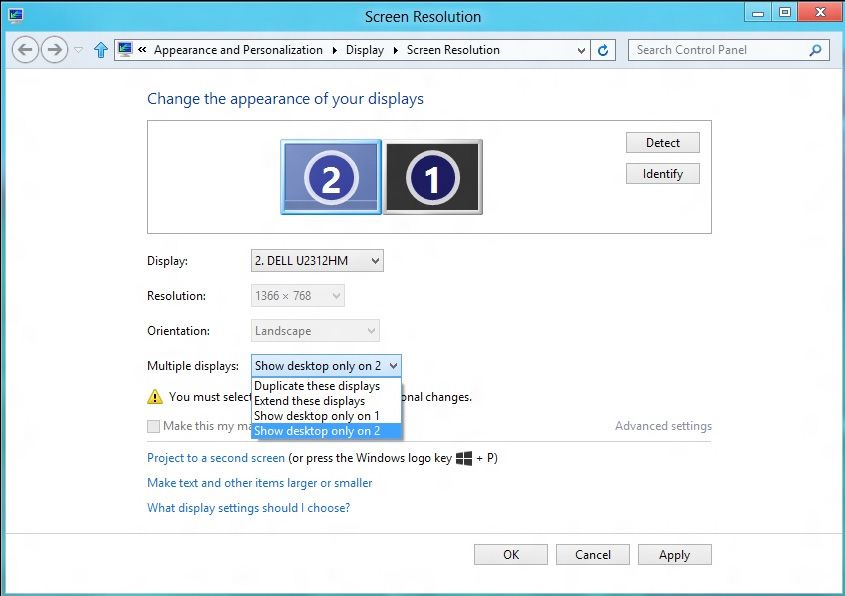This screenshot has width=845, height=596.
Task: Select monitor 2 thumbnail
Action: [x=331, y=177]
